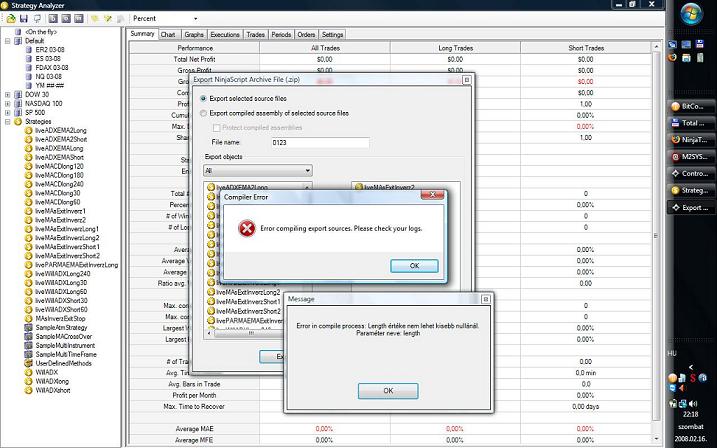Screen dimensions: 717x448
Task: Click the third toolbar icon next to save
Action: 37,19
